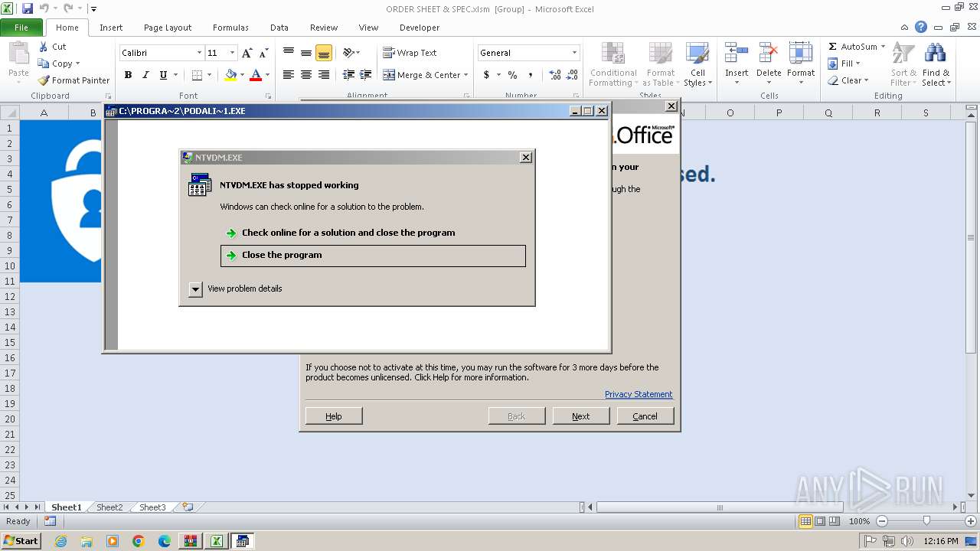Open Windows Start button

[x=21, y=541]
